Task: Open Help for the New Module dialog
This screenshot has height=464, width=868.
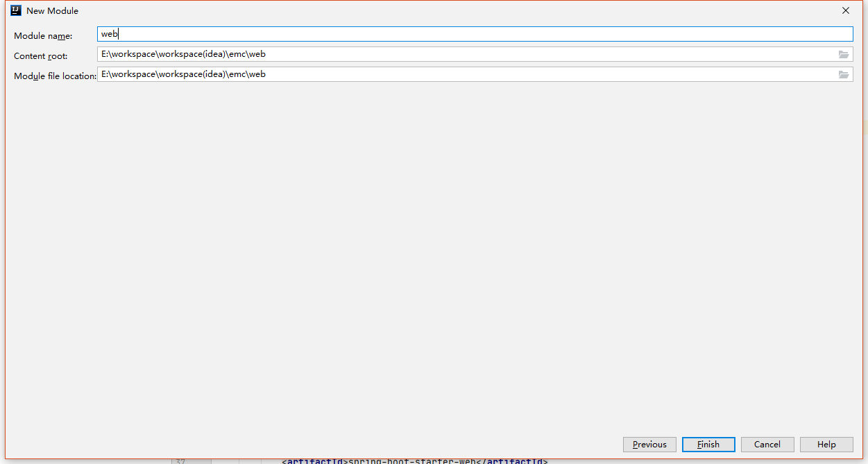Action: pos(826,445)
